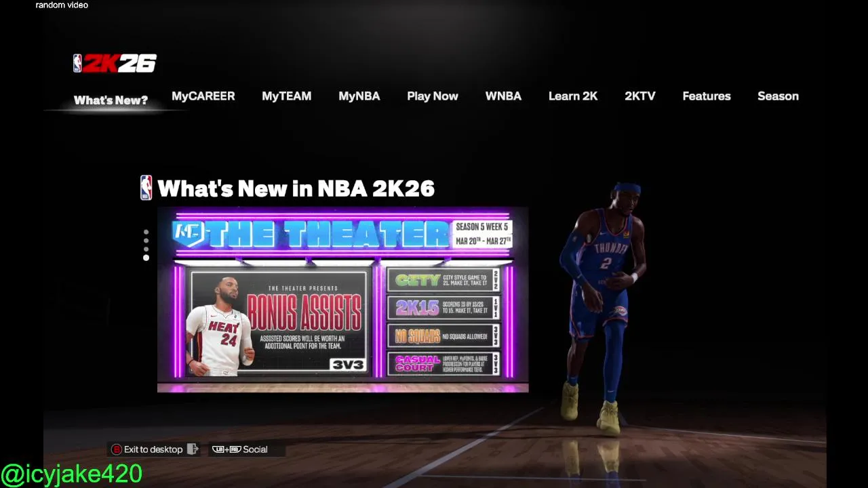Screen dimensions: 868x488
Task: Select the Learn 2K tab
Action: (573, 96)
